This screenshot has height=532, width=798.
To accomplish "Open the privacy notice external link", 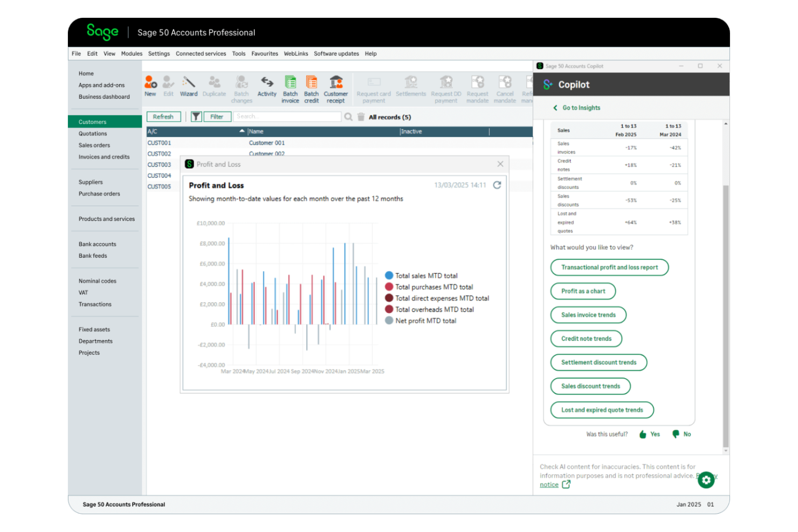I will click(566, 485).
